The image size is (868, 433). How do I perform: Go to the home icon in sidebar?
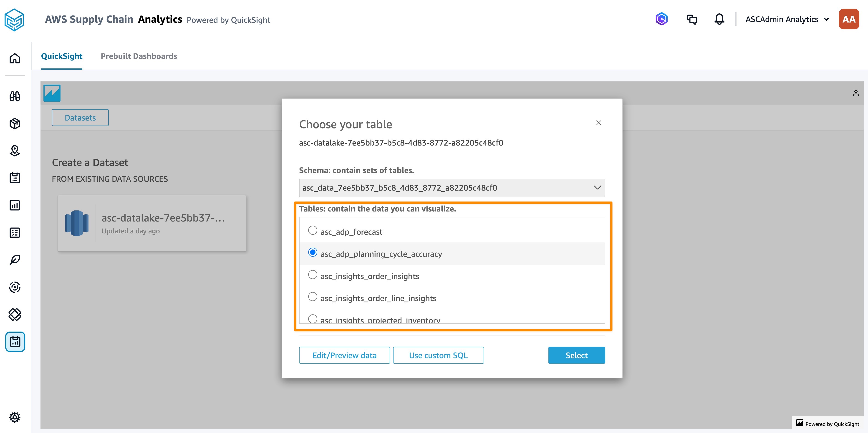pyautogui.click(x=15, y=58)
